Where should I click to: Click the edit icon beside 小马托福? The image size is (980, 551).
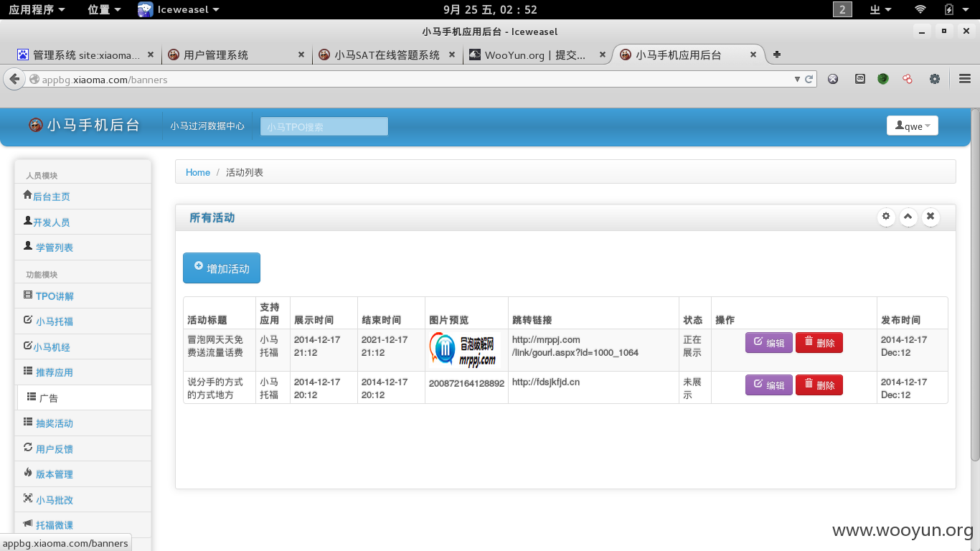(x=28, y=320)
